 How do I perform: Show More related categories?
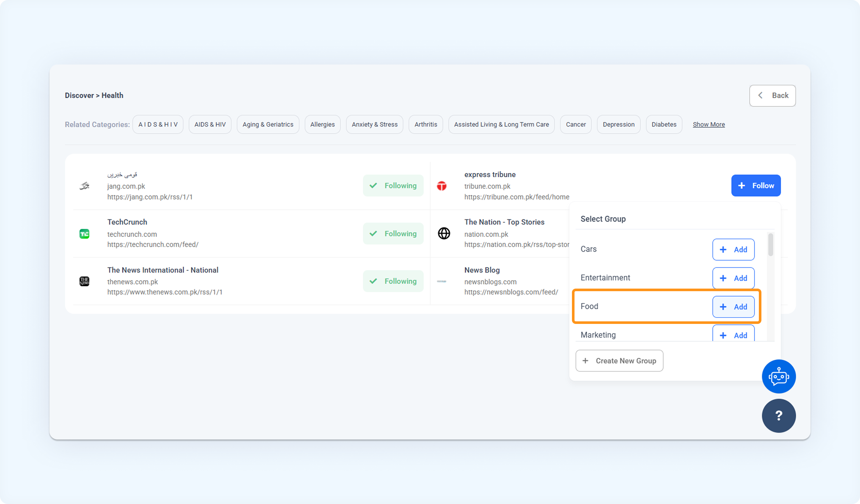pyautogui.click(x=708, y=125)
